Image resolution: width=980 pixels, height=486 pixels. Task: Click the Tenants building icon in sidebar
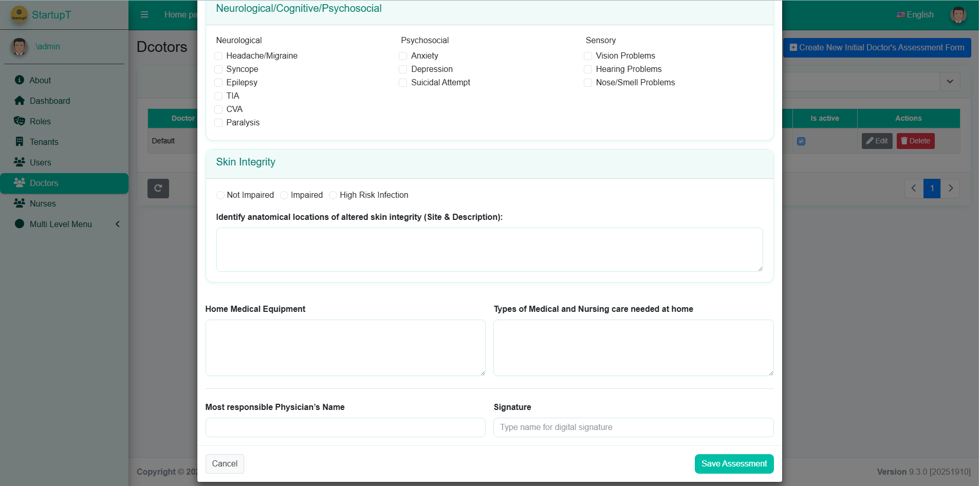pos(20,142)
